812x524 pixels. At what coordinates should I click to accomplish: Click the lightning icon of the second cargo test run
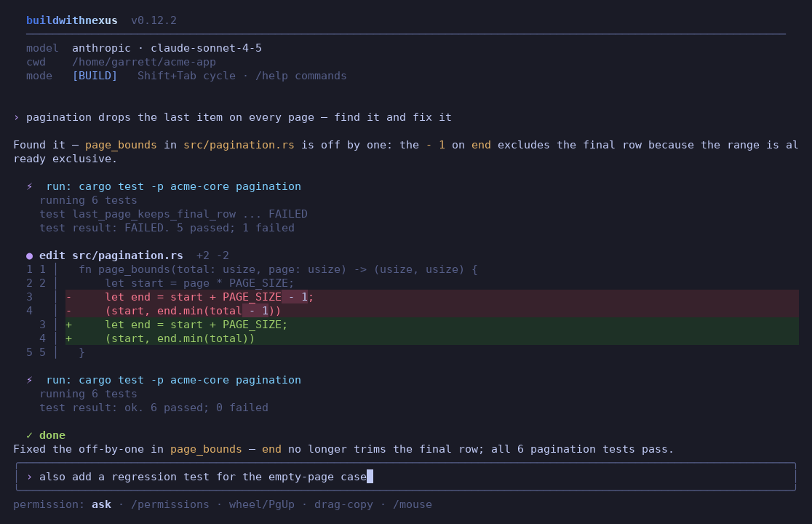point(30,380)
